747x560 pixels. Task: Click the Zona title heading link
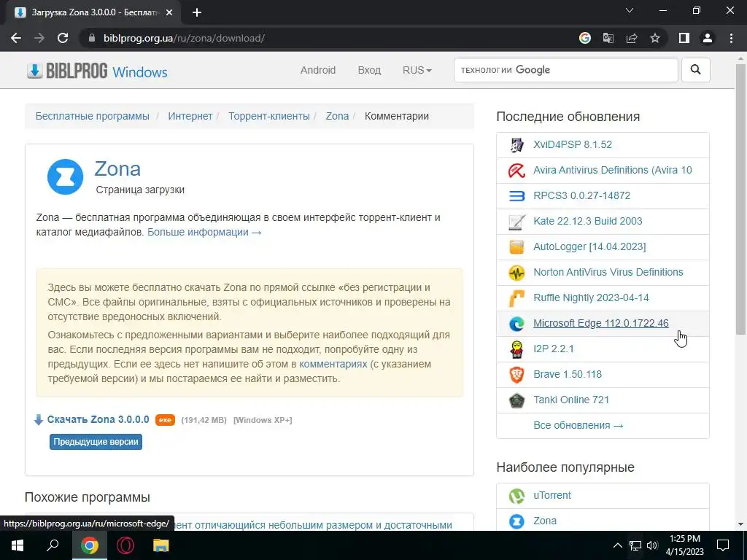[x=117, y=169]
